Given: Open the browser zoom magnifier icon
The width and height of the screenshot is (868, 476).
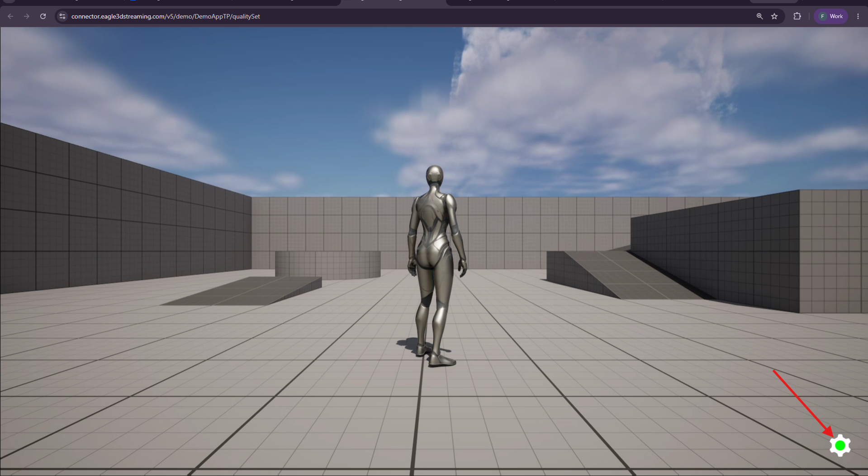Looking at the screenshot, I should [x=759, y=16].
